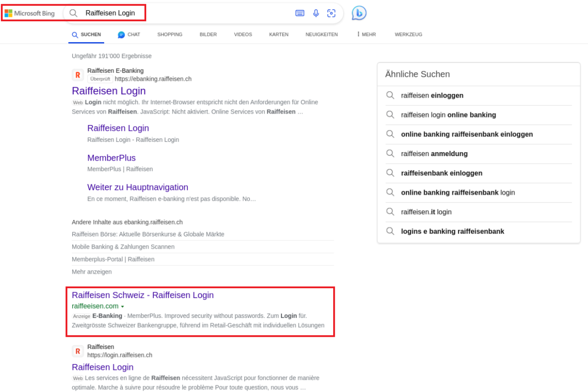Open visual search camera icon
The height and width of the screenshot is (392, 588).
pos(332,13)
